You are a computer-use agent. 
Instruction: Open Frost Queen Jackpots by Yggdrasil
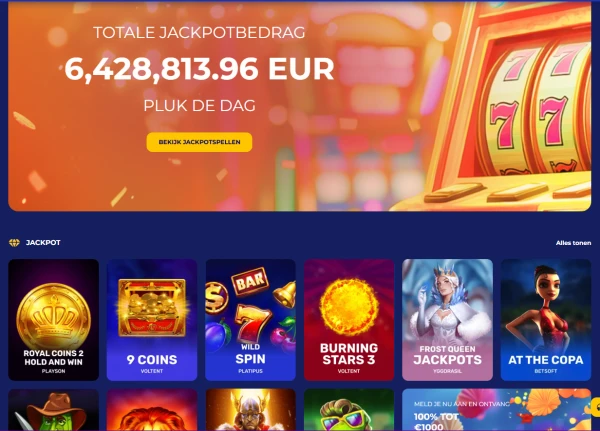click(x=447, y=320)
